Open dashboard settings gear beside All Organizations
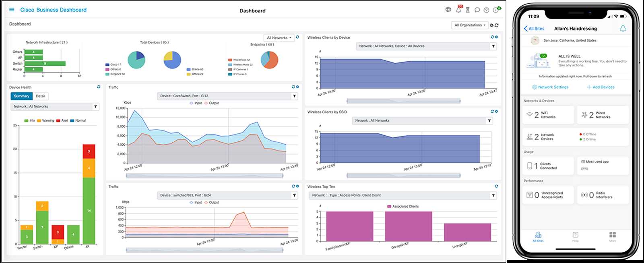The width and height of the screenshot is (644, 263). tap(492, 25)
